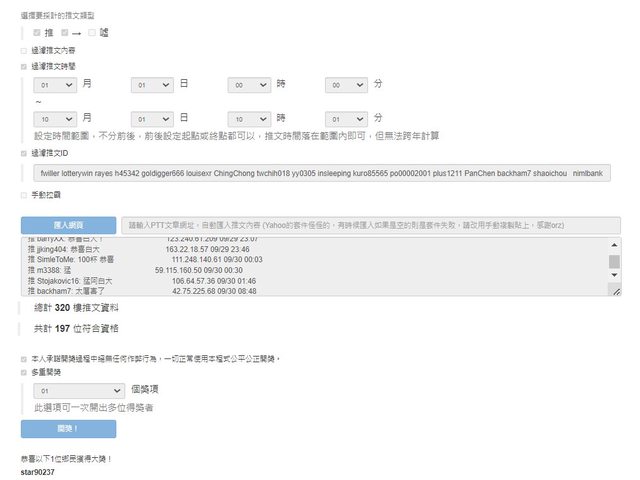Toggle the 過濾推文ID checkbox

[x=24, y=153]
